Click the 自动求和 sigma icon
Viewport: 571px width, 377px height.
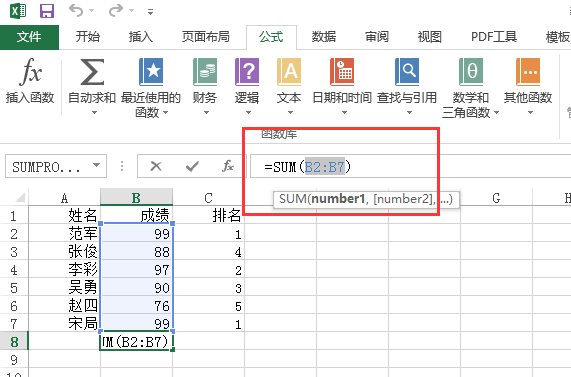pos(92,72)
